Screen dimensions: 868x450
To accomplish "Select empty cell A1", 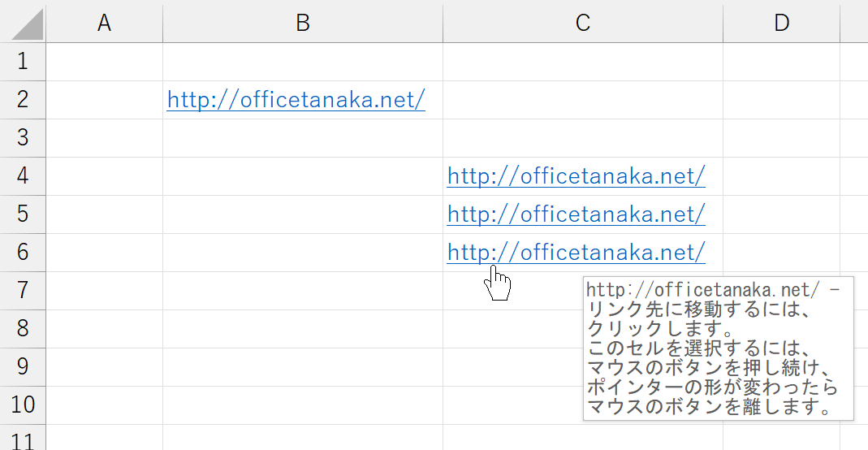I will coord(105,62).
